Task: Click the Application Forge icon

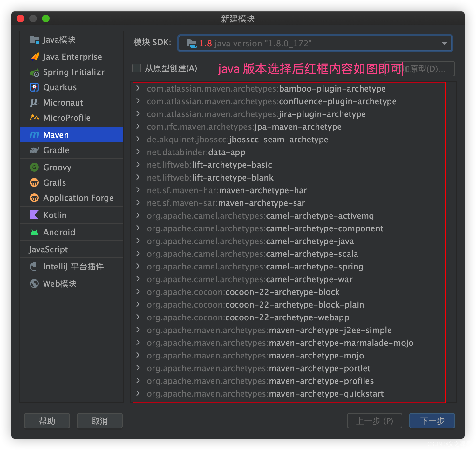Action: [x=34, y=198]
